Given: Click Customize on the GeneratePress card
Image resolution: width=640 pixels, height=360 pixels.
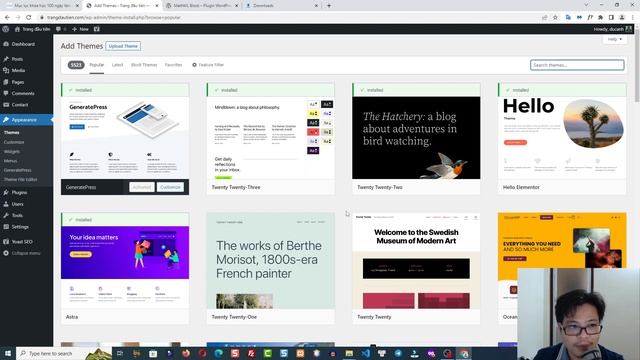Looking at the screenshot, I should pyautogui.click(x=170, y=187).
